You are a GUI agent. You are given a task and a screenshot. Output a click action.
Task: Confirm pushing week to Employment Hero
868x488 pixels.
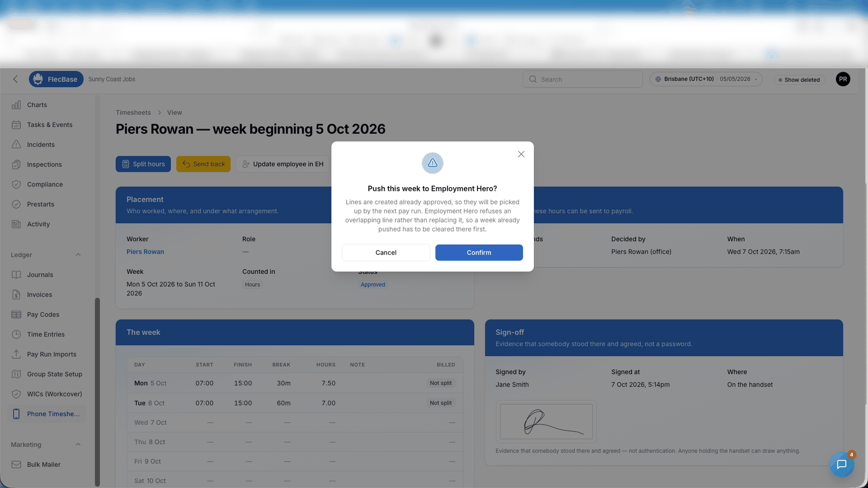(x=479, y=253)
